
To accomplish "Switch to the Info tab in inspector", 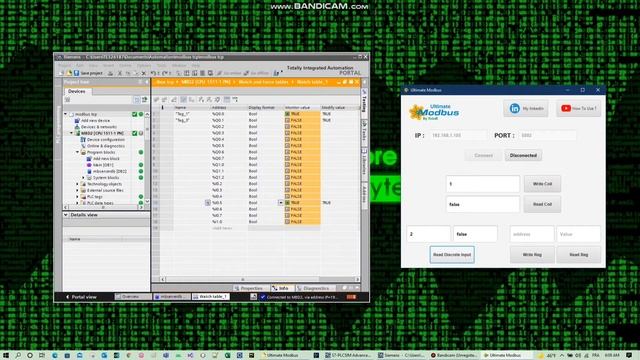I will point(281,288).
